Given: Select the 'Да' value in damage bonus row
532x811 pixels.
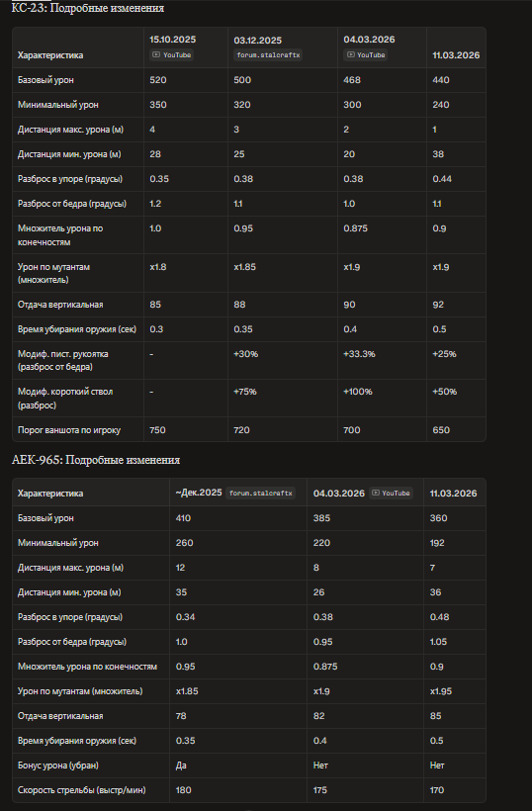Looking at the screenshot, I should pyautogui.click(x=181, y=766).
